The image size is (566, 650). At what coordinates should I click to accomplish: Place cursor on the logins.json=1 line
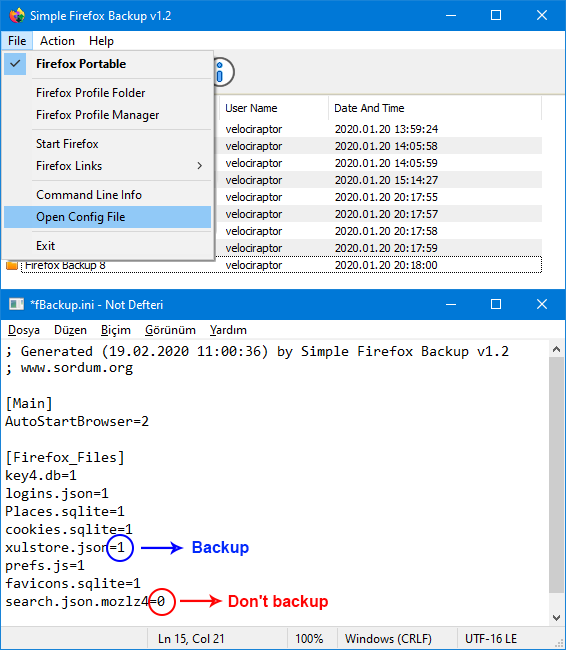click(57, 494)
